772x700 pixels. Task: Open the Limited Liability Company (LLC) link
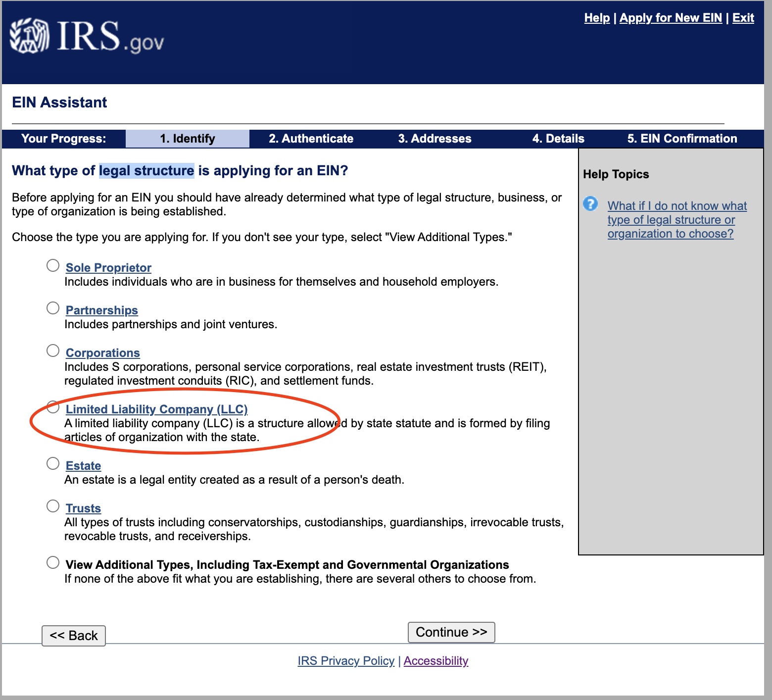[156, 409]
